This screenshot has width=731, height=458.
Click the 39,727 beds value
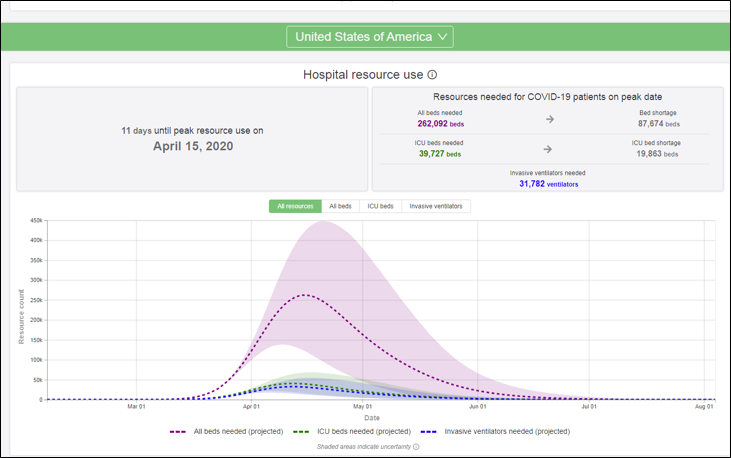(x=440, y=154)
